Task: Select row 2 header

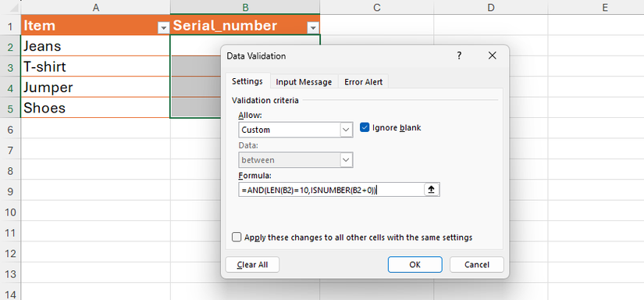Action: (x=10, y=45)
